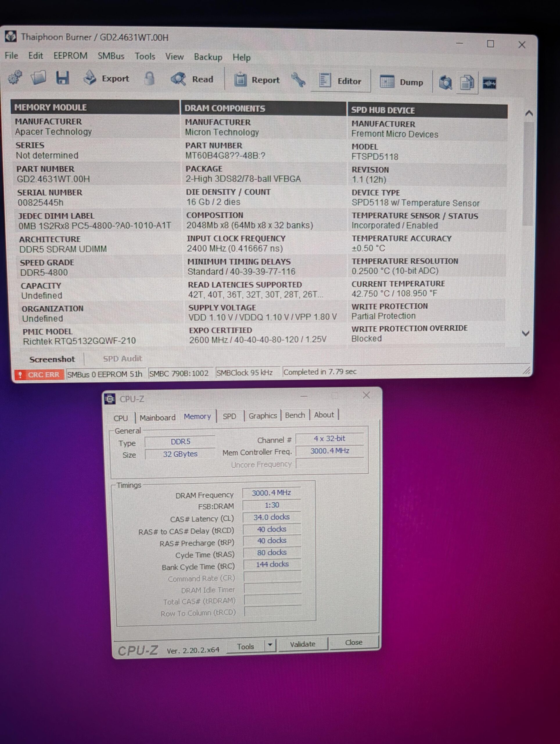Click the settings gear icon in Thaiphoon Burner toolbar

click(x=15, y=77)
